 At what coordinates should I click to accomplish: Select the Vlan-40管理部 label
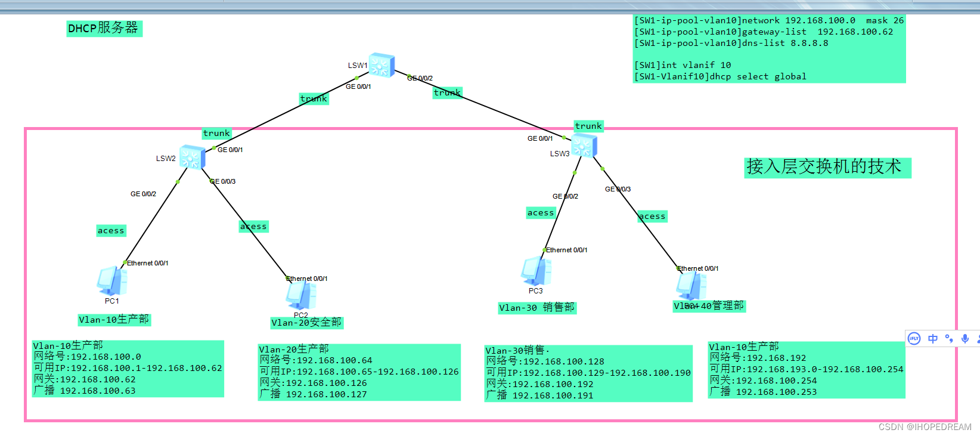coord(709,306)
